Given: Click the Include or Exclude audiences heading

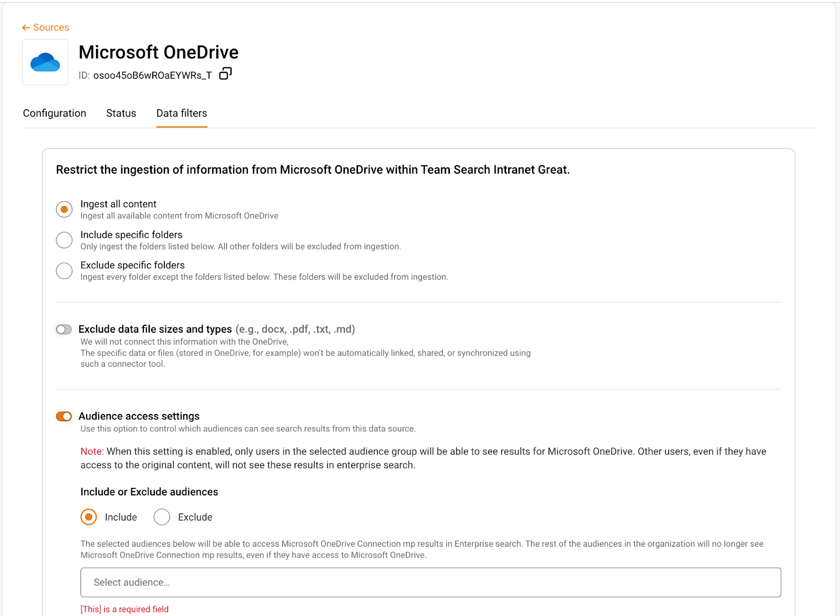Looking at the screenshot, I should pos(149,492).
